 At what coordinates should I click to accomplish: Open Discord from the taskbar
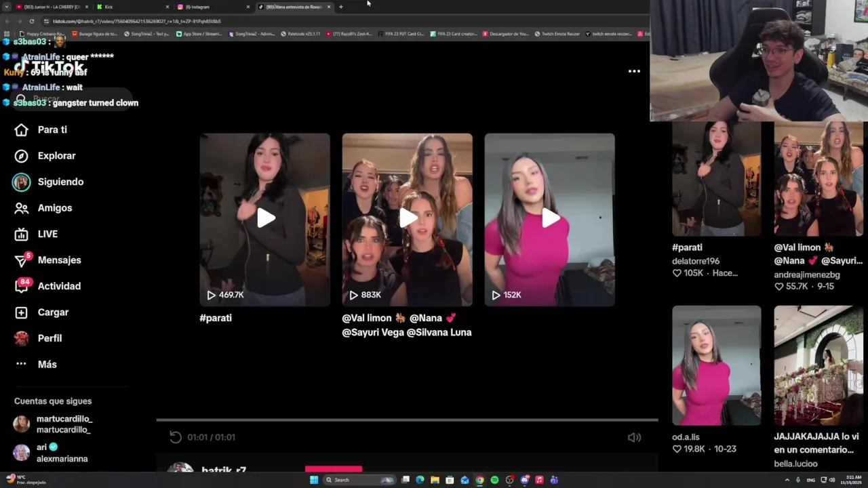click(524, 480)
